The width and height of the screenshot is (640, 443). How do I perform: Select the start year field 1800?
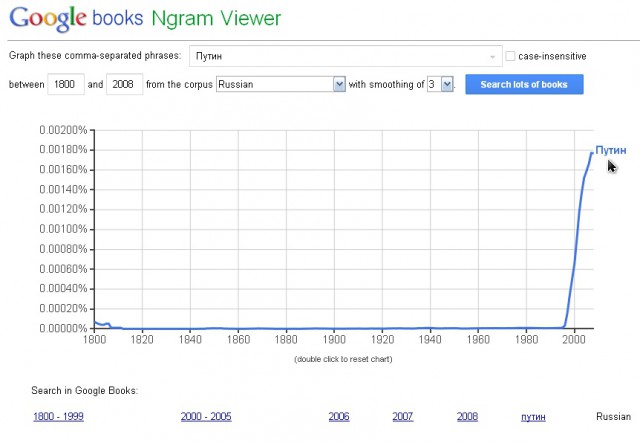[66, 84]
